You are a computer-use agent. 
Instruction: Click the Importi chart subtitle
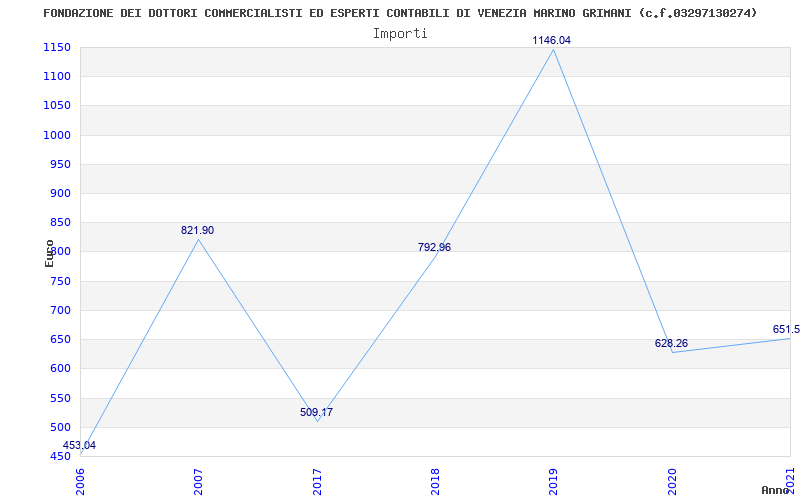[400, 34]
